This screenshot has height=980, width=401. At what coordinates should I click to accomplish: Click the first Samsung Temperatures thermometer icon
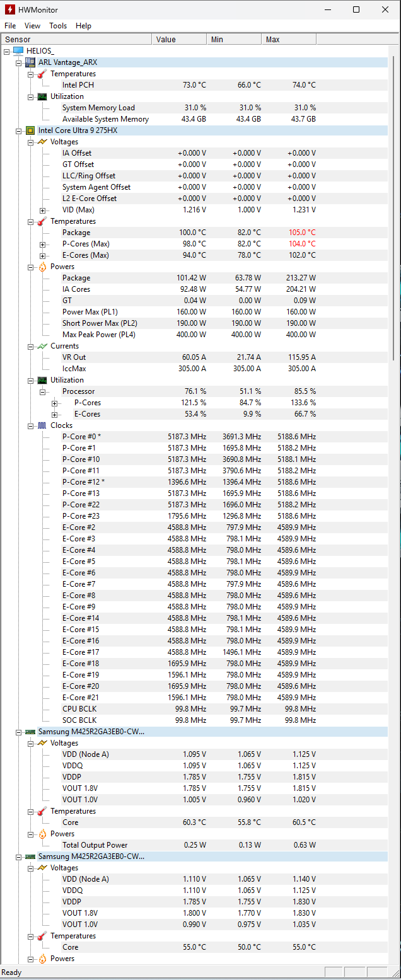tap(42, 811)
